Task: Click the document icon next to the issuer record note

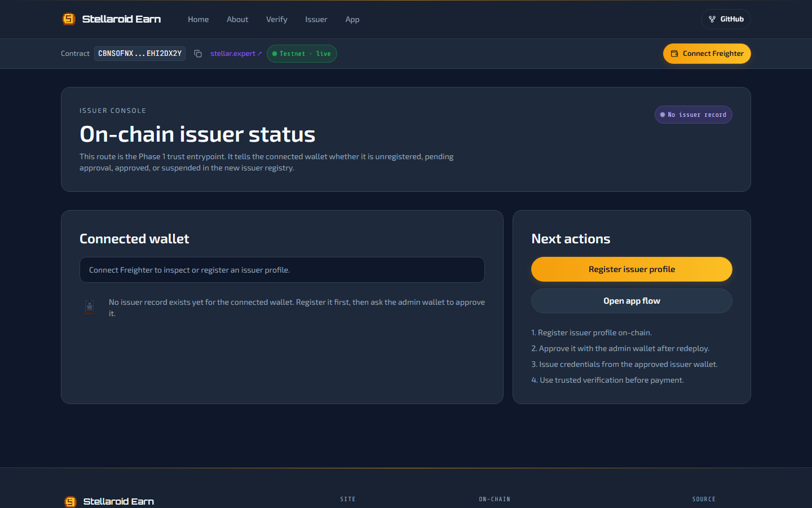Action: point(90,307)
